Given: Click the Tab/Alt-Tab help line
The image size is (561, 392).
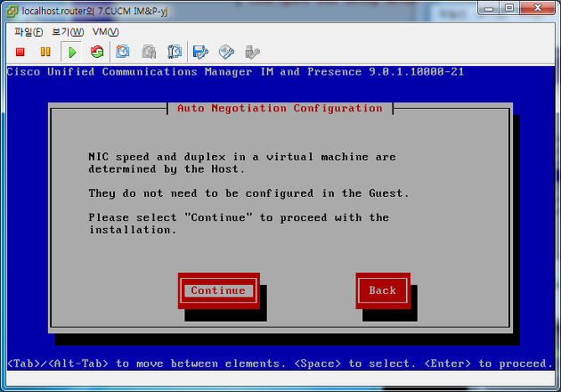Looking at the screenshot, I should pyautogui.click(x=280, y=363).
